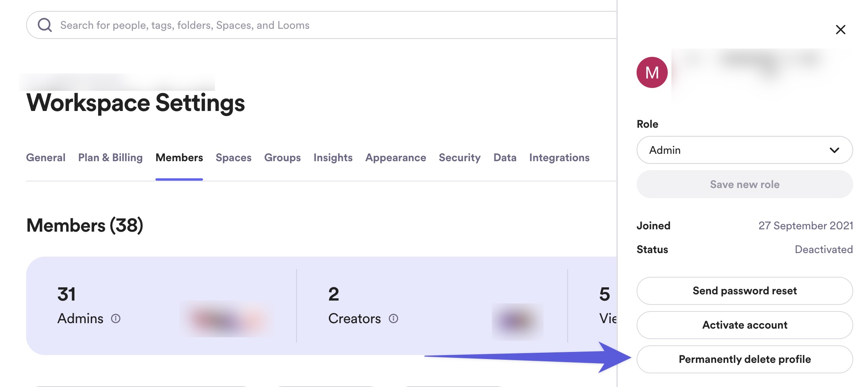The image size is (868, 387).
Task: Click the Creators info icon
Action: click(393, 318)
